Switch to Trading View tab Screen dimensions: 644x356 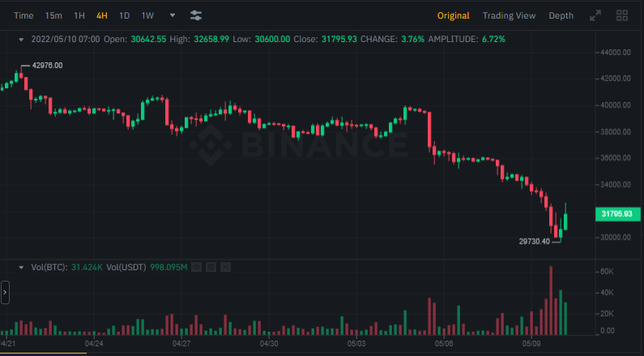[x=509, y=15]
